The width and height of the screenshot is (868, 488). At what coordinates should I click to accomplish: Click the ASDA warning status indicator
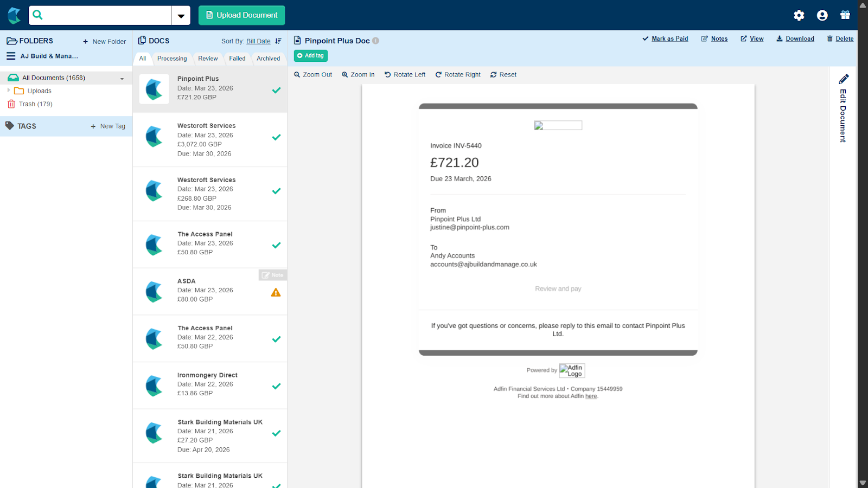(276, 293)
